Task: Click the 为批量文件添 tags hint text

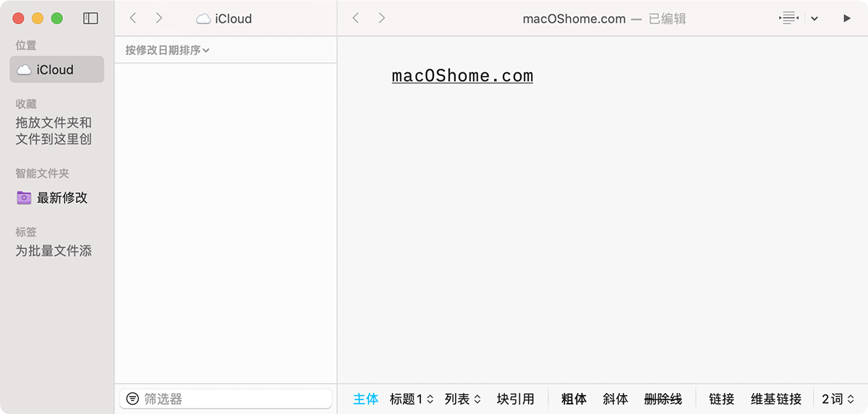Action: (54, 251)
